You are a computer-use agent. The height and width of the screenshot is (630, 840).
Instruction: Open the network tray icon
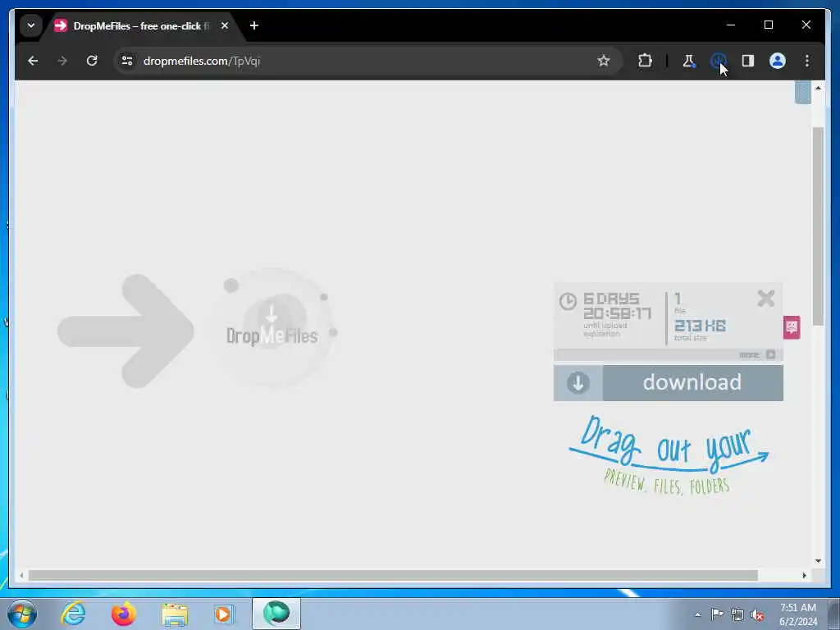click(x=737, y=614)
